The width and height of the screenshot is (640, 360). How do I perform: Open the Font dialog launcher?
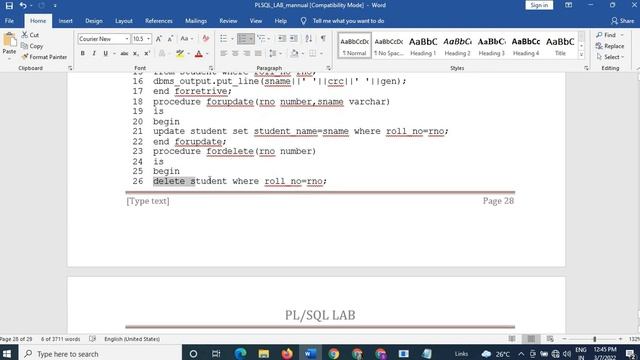point(211,68)
